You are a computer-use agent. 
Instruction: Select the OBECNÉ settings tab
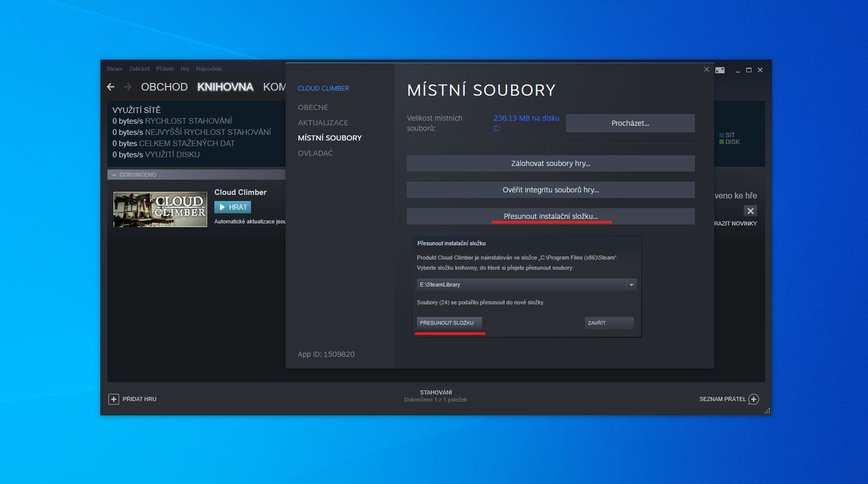pos(313,107)
